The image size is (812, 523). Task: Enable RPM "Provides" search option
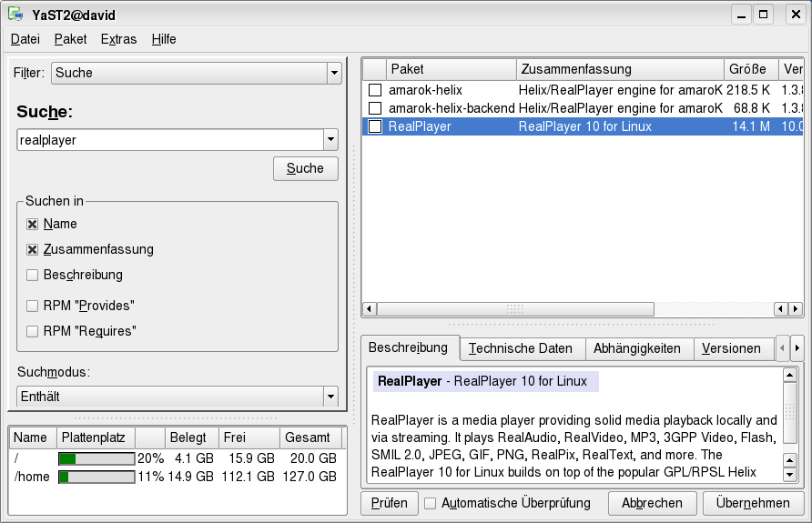32,306
